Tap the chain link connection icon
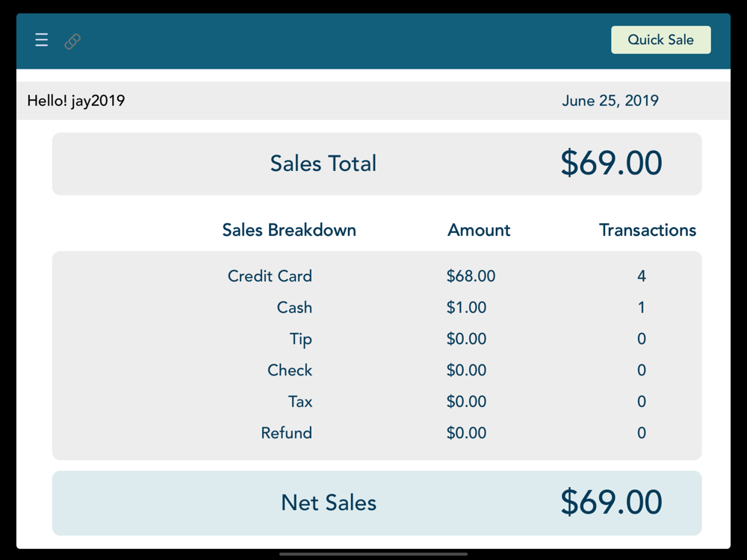Viewport: 747px width, 560px height. (72, 42)
